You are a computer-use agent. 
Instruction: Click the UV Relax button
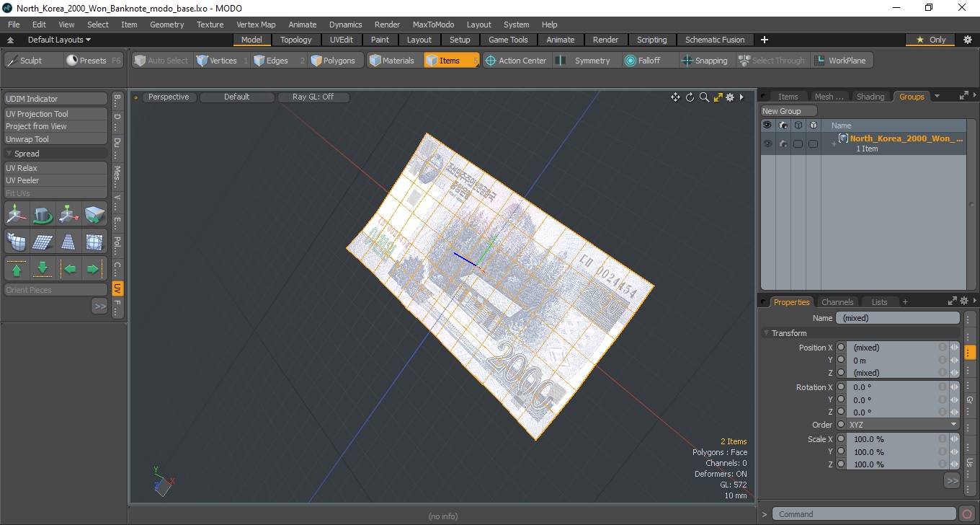pyautogui.click(x=56, y=168)
